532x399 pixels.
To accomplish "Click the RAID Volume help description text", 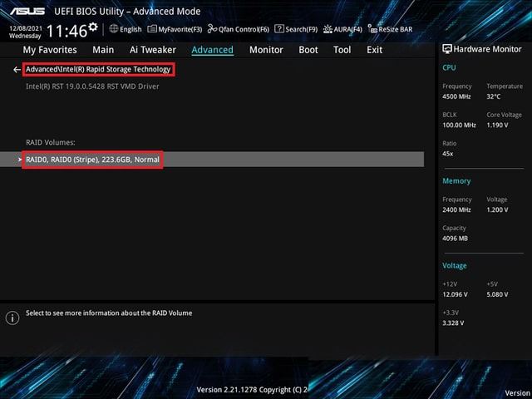I will pyautogui.click(x=109, y=313).
